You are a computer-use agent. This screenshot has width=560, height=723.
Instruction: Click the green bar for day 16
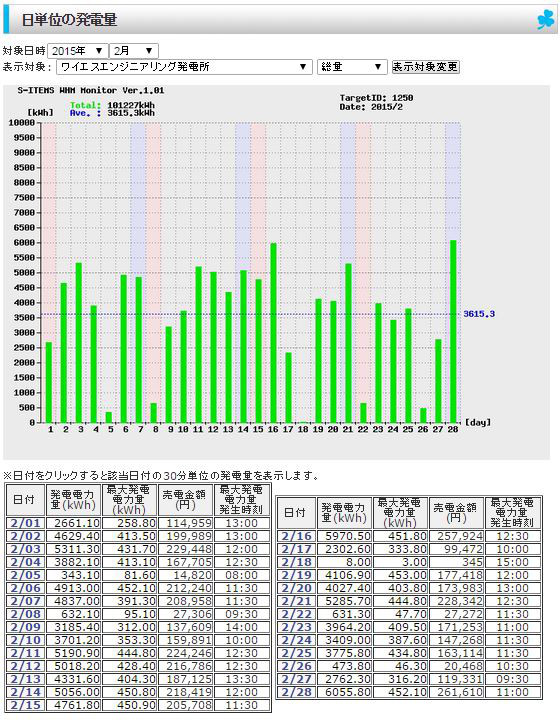(x=273, y=333)
